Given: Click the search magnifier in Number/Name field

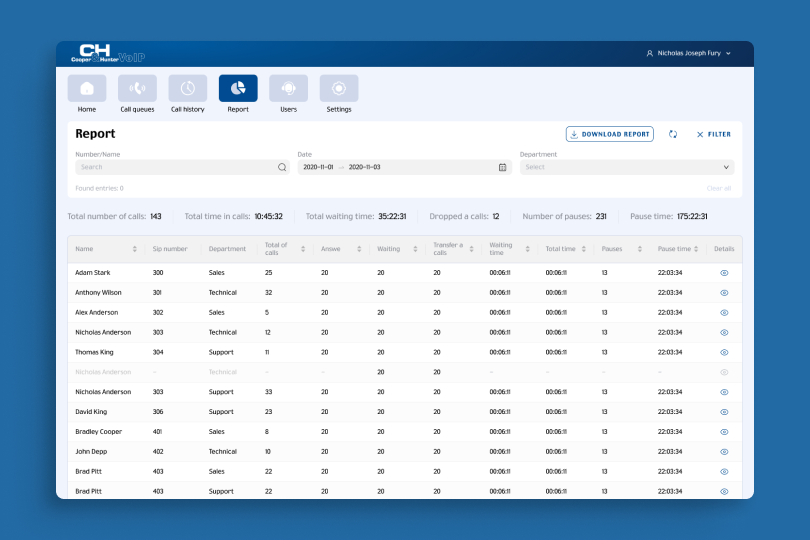Looking at the screenshot, I should [282, 167].
